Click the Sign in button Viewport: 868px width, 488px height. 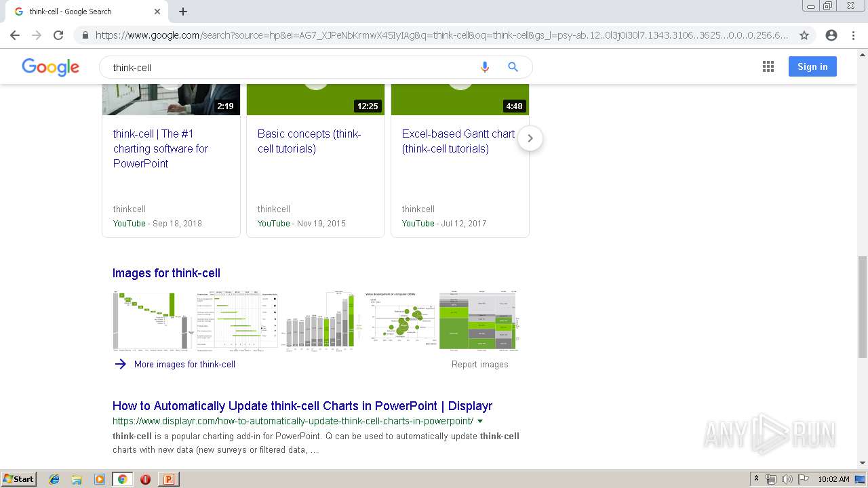point(812,66)
